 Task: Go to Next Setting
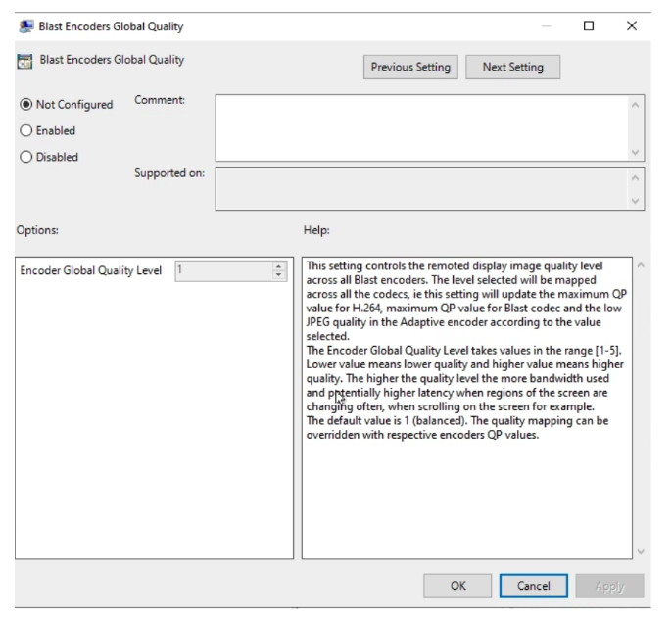(513, 68)
